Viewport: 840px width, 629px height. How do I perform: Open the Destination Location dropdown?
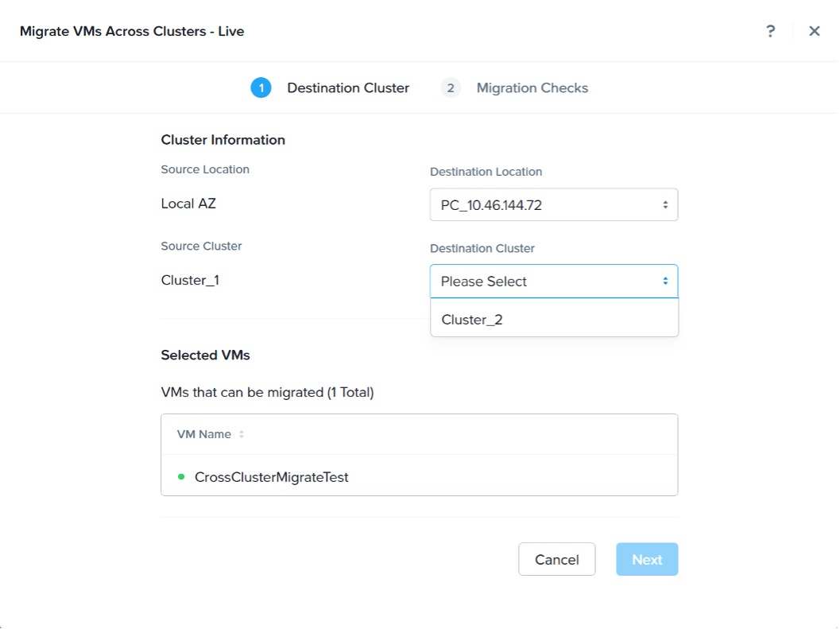(554, 205)
